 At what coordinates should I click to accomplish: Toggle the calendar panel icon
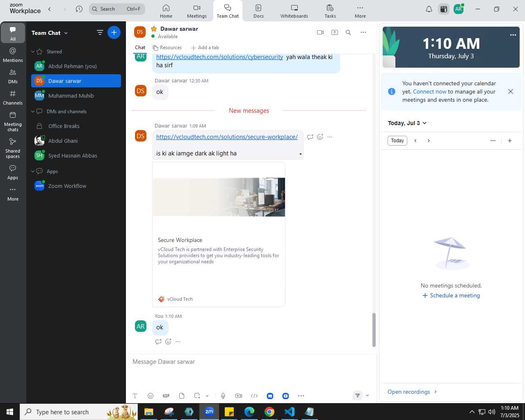443,9
